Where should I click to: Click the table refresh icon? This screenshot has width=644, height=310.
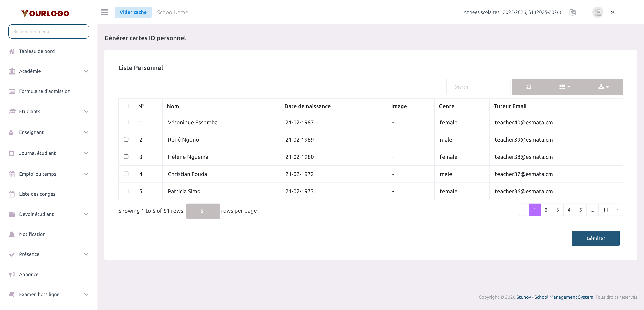[529, 87]
